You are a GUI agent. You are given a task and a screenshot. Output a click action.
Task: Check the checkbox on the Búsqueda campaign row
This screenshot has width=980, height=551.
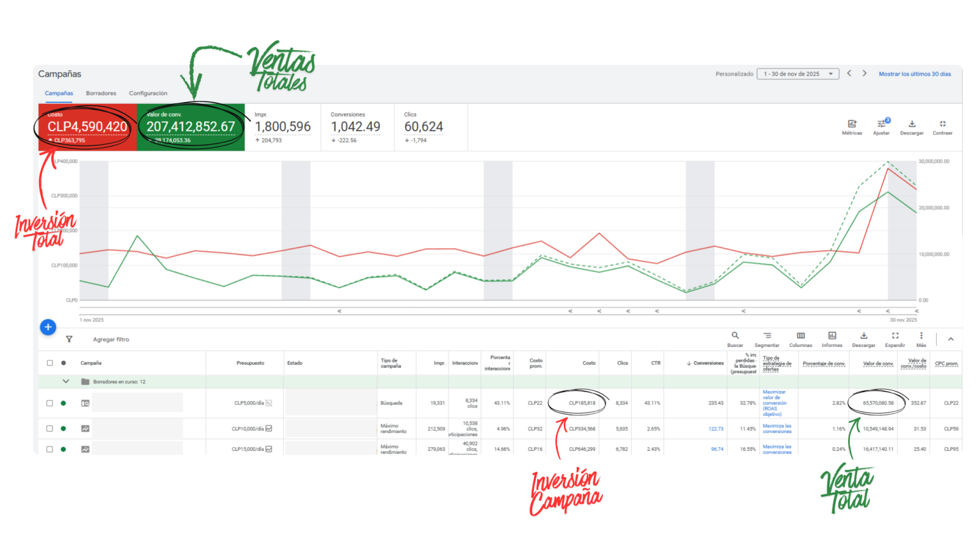point(50,402)
